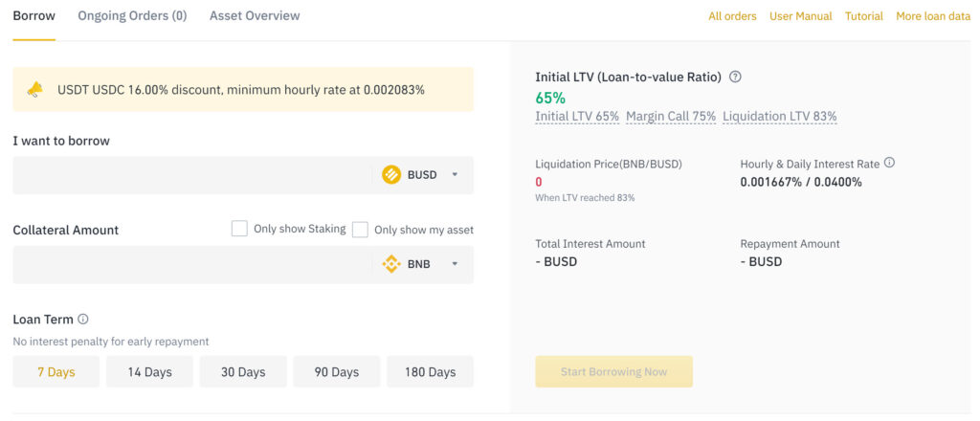Open the User Manual link

801,16
